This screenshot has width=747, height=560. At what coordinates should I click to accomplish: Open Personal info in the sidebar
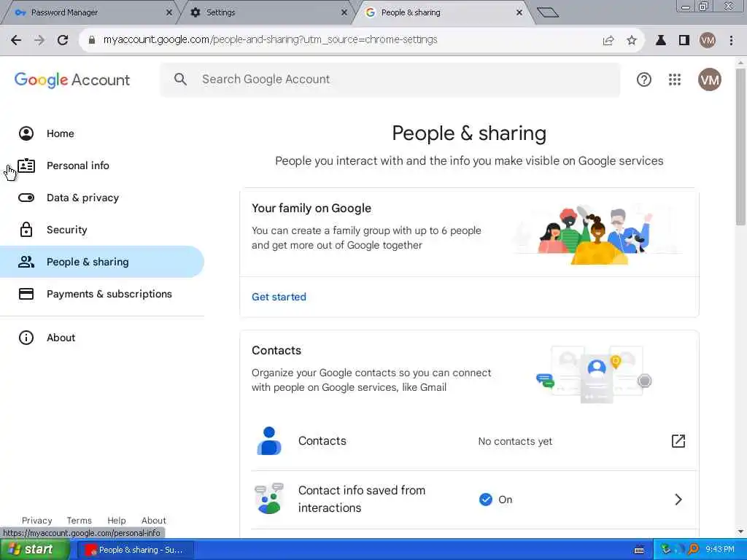pos(102,166)
